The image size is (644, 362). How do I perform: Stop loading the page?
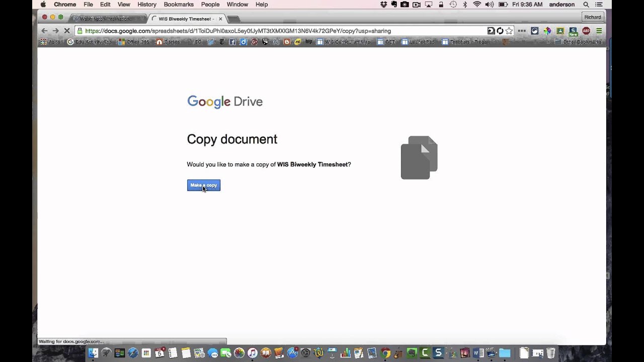point(66,31)
